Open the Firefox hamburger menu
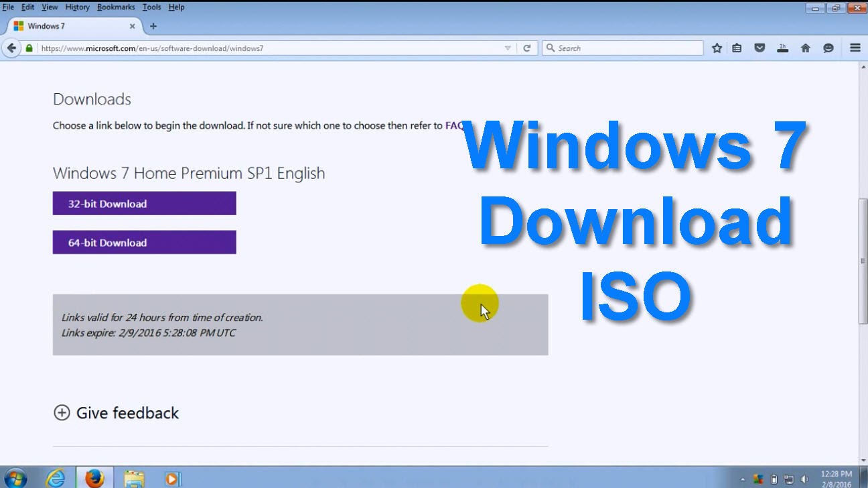Image resolution: width=868 pixels, height=488 pixels. (855, 48)
